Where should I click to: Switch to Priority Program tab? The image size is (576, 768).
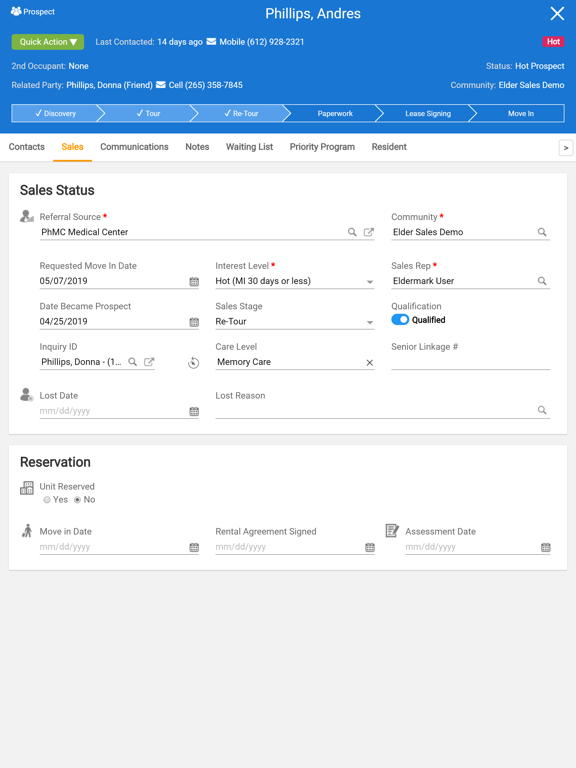pyautogui.click(x=322, y=147)
